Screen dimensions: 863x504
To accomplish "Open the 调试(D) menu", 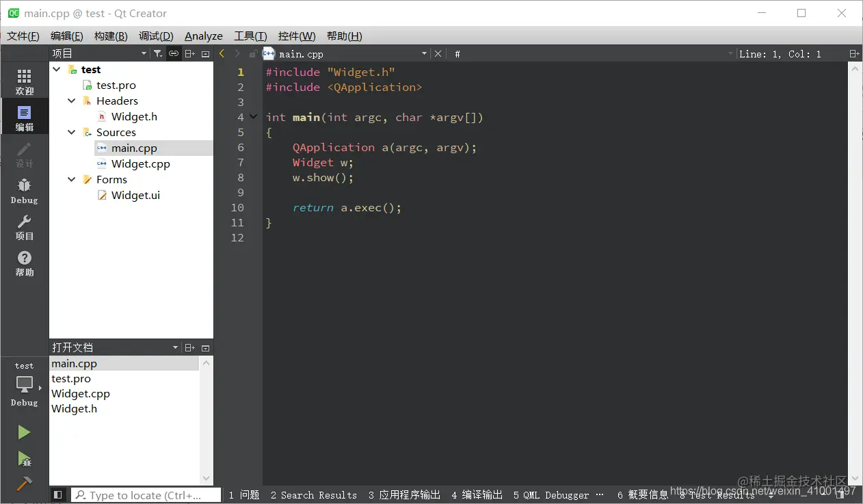I will [x=156, y=36].
